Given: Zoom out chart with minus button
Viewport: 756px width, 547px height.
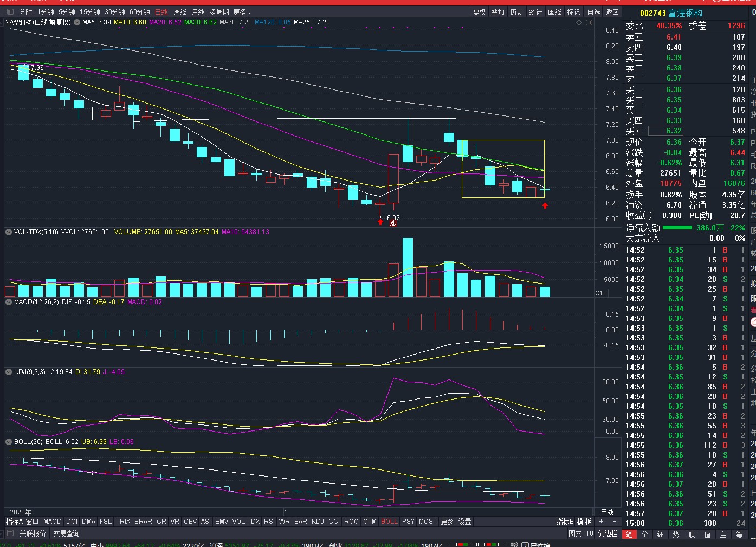Looking at the screenshot, I should pos(614,522).
